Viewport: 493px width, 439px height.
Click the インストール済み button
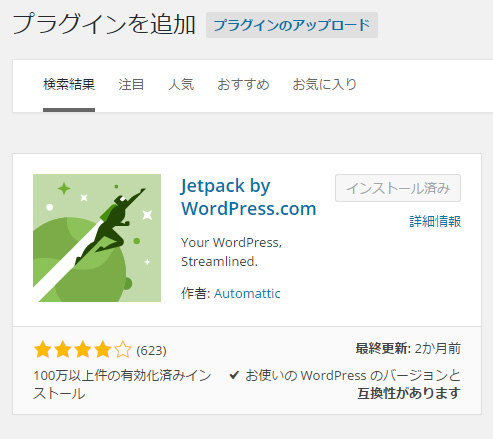point(398,188)
